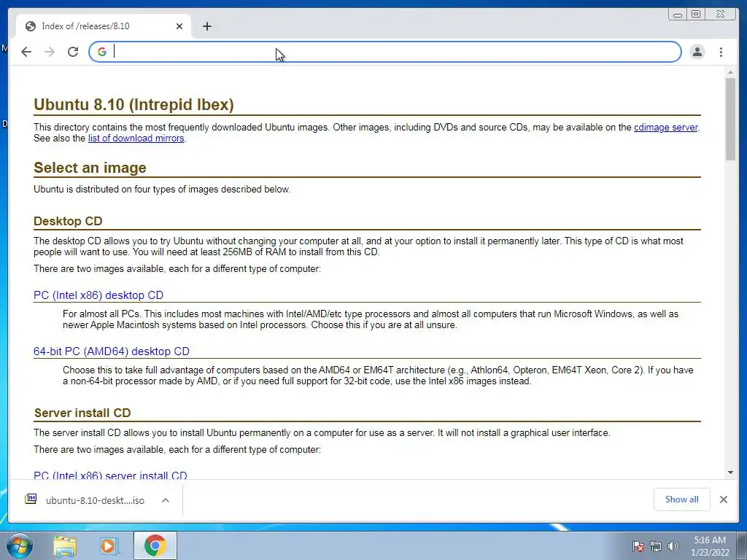The width and height of the screenshot is (747, 560).
Task: Click the Google icon in address bar
Action: click(102, 52)
